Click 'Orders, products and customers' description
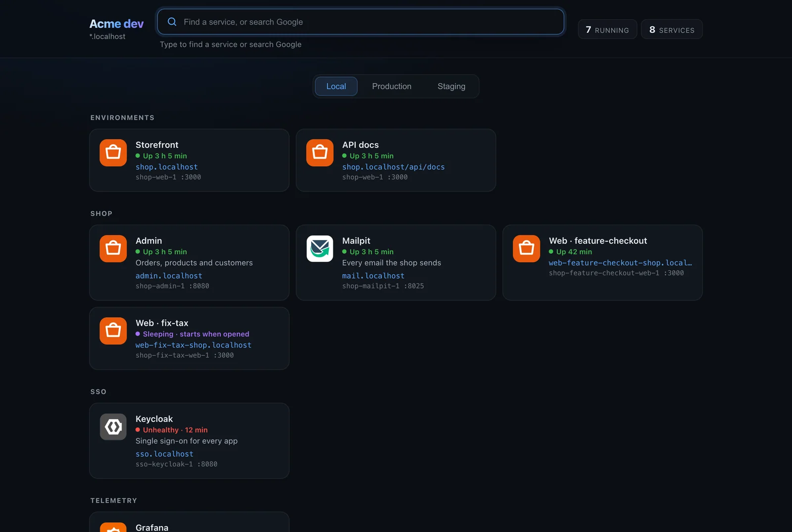This screenshot has height=532, width=792. click(x=194, y=263)
